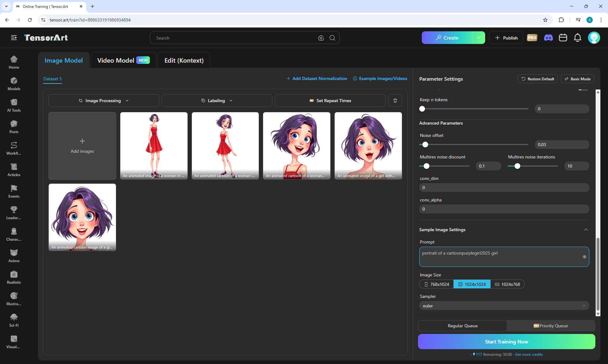Clear the sample prompt text icon
608x364 pixels.
[x=584, y=257]
